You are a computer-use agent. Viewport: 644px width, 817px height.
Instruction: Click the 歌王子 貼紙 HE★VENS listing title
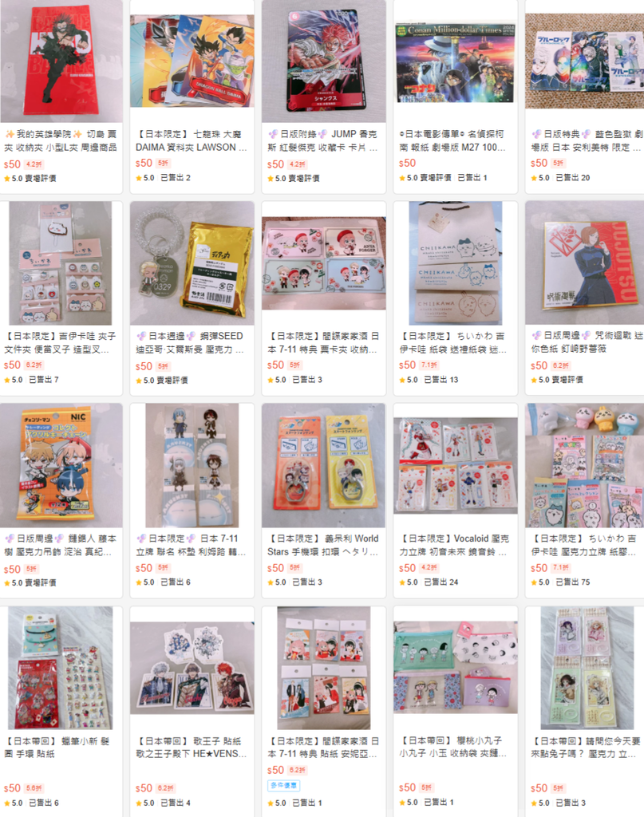tap(192, 747)
